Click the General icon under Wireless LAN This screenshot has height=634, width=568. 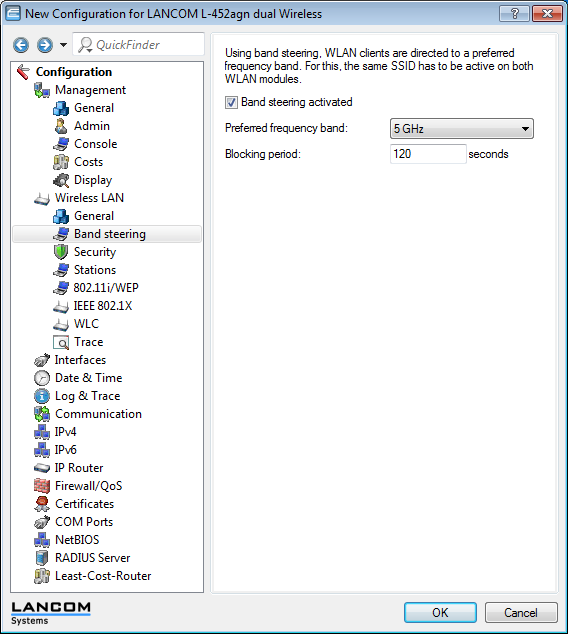[x=61, y=216]
